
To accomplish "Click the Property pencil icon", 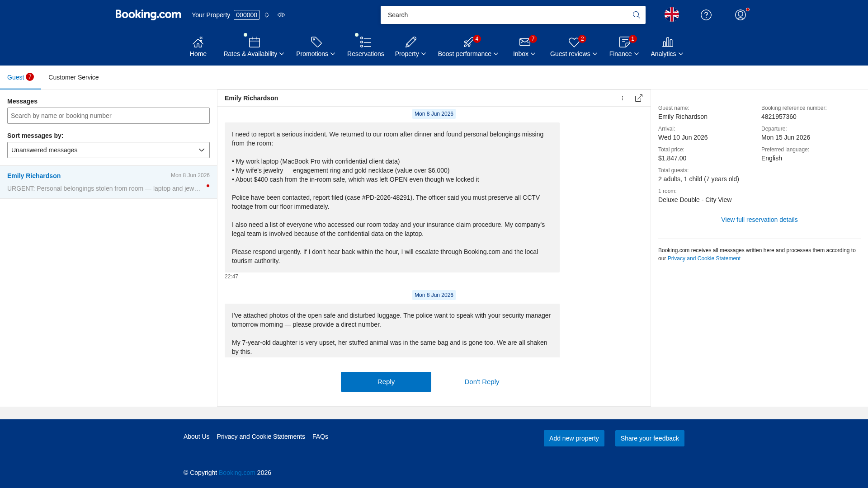I will click(x=410, y=42).
